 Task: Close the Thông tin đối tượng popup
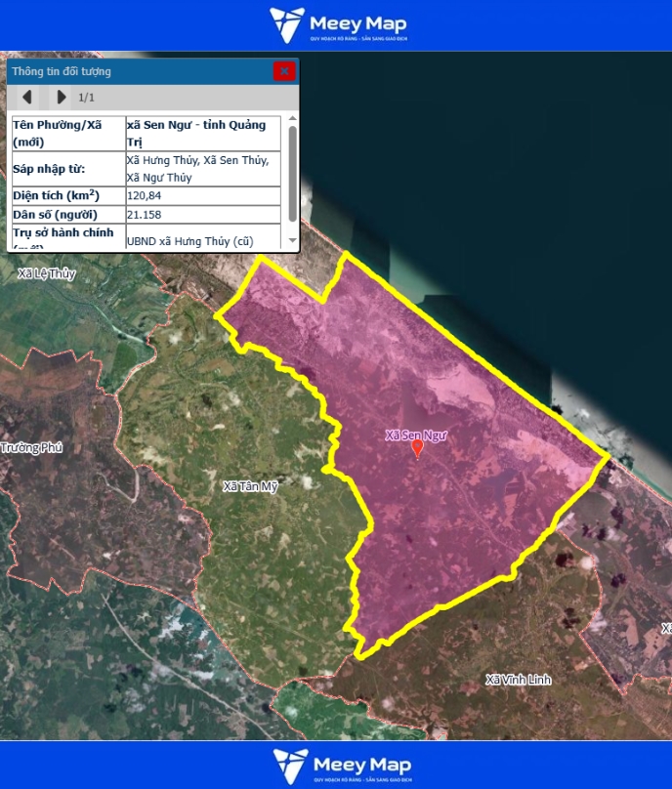284,70
